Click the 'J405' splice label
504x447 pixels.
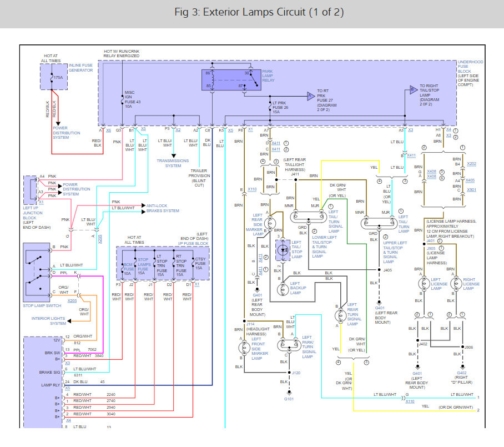tap(387, 270)
